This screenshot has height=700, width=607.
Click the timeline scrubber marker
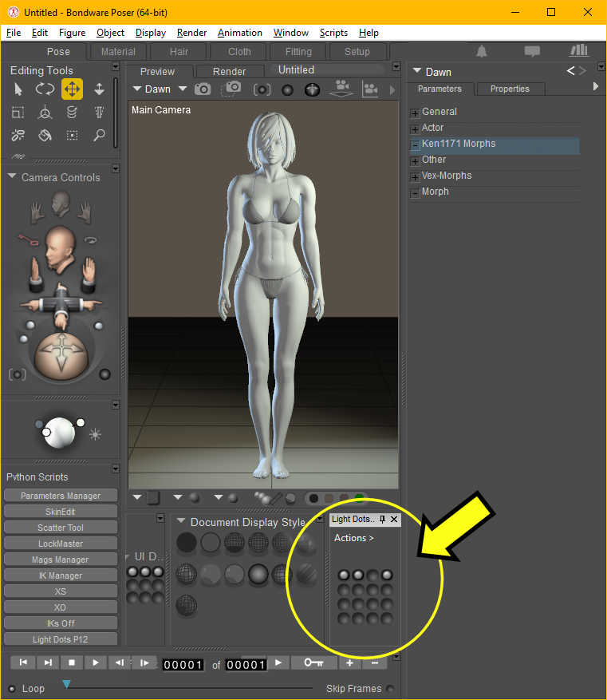[x=66, y=684]
